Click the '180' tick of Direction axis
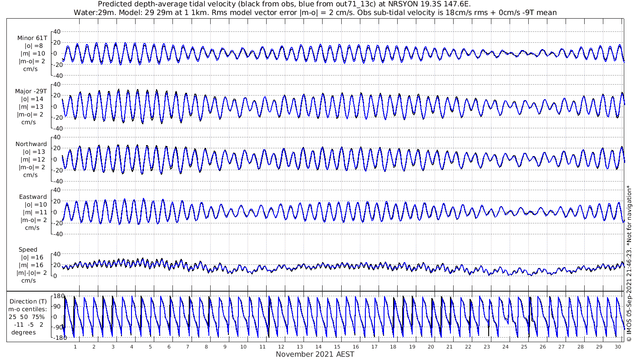Viewport: 637px width, 364px height. tap(57, 296)
